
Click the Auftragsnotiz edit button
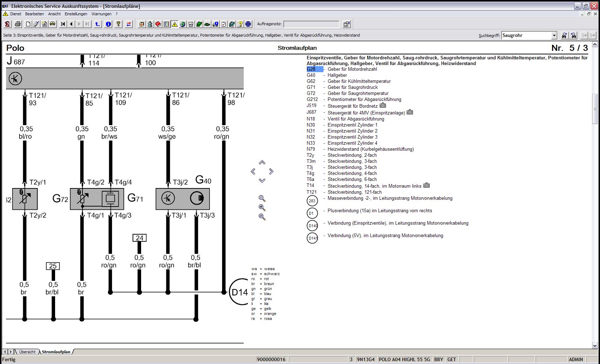tap(347, 24)
